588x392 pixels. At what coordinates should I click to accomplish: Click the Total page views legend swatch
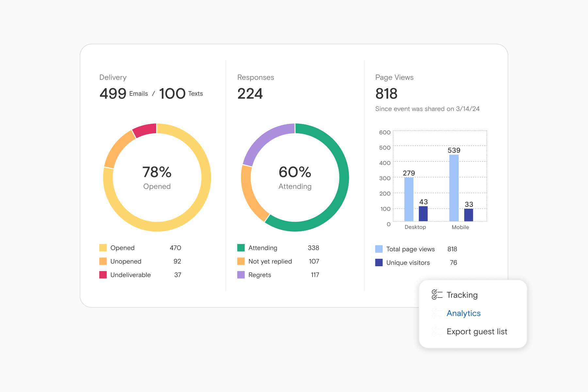pyautogui.click(x=379, y=249)
